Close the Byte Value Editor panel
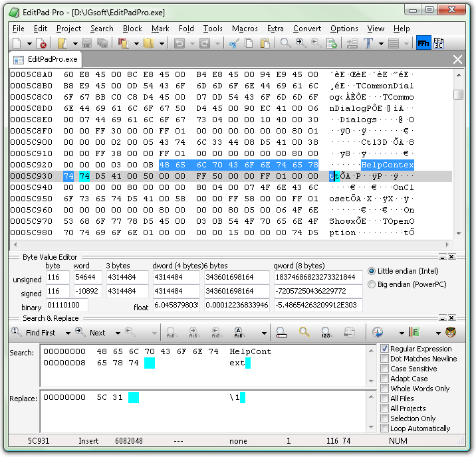 pyautogui.click(x=451, y=257)
